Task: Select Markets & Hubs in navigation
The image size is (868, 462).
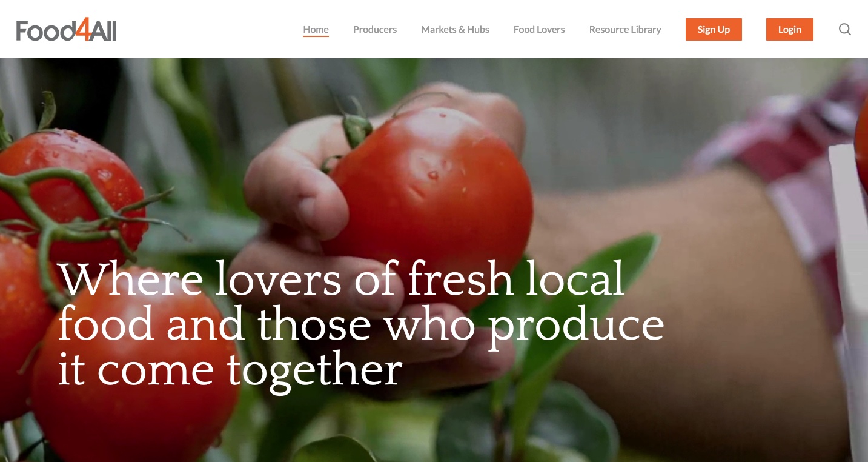Action: coord(455,29)
